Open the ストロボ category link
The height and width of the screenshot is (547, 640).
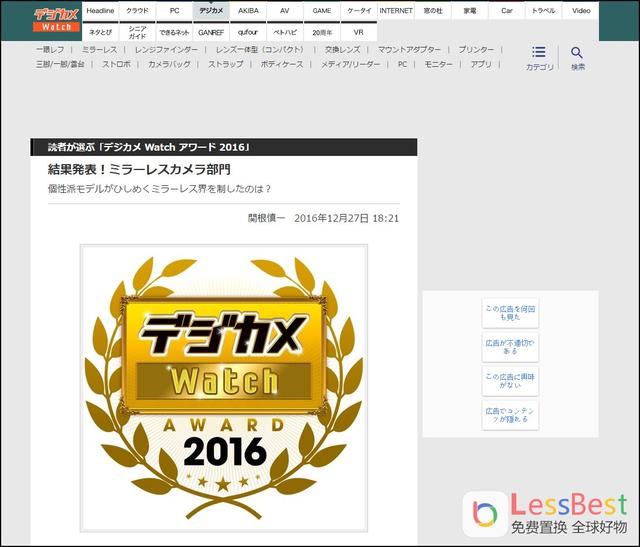coord(116,64)
